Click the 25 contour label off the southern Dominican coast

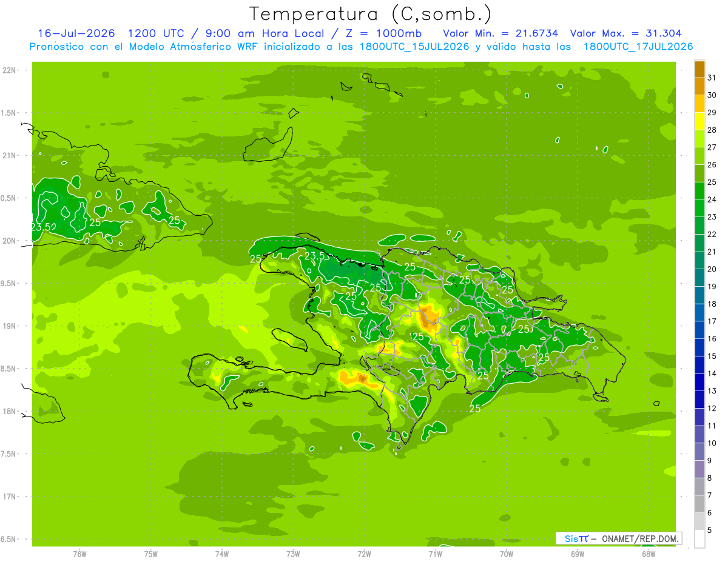[475, 409]
